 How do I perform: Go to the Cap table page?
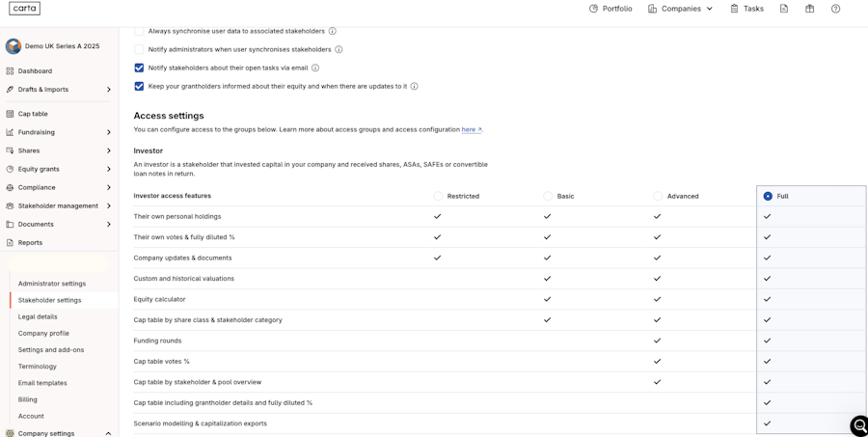click(33, 114)
